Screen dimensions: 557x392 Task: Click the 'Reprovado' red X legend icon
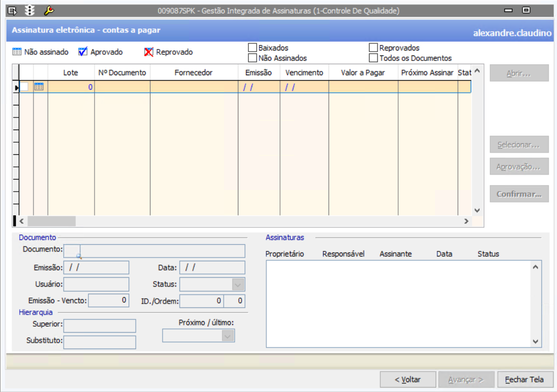[x=148, y=52]
